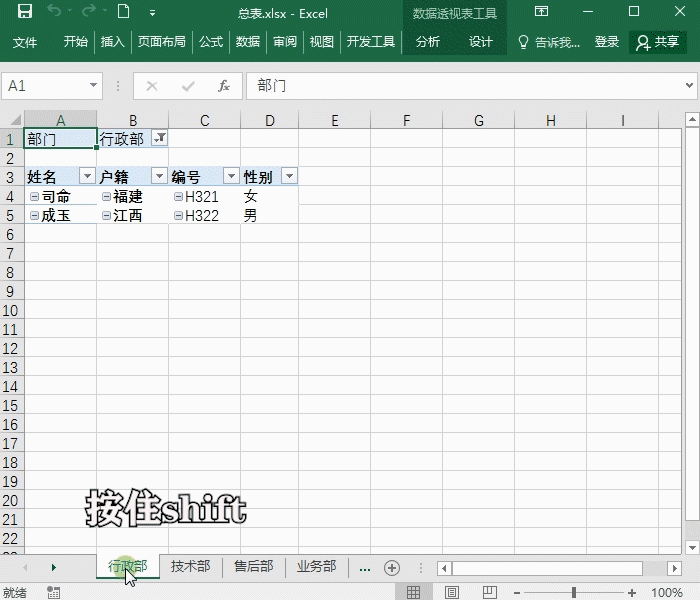This screenshot has height=600, width=700.
Task: Click the select-all corner triangle
Action: click(x=15, y=120)
